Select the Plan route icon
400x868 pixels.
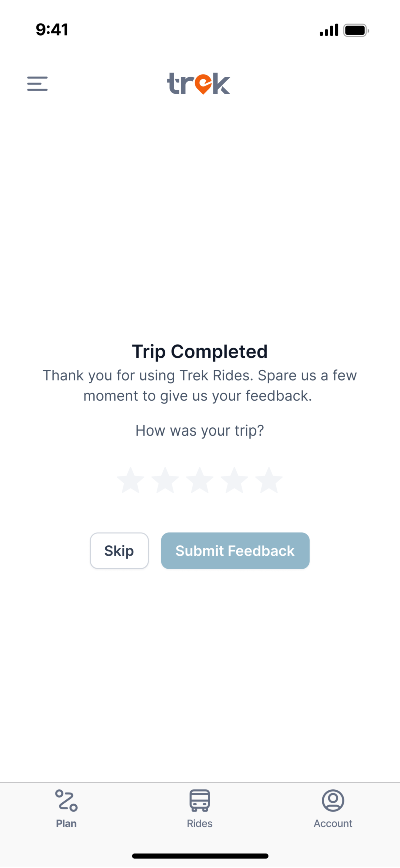(66, 800)
